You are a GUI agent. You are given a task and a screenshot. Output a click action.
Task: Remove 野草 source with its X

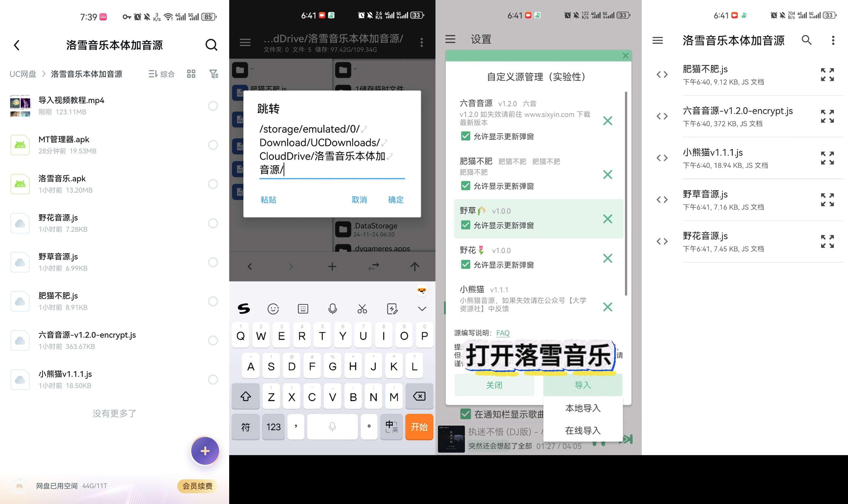608,219
